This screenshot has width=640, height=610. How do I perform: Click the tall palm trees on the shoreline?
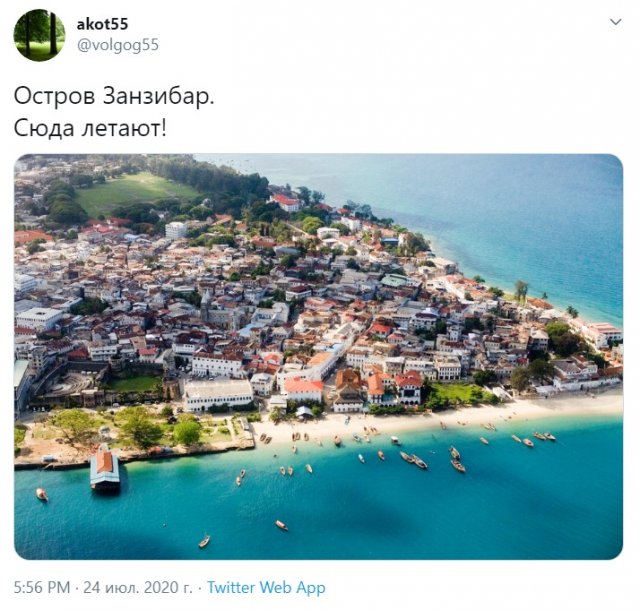click(x=521, y=291)
